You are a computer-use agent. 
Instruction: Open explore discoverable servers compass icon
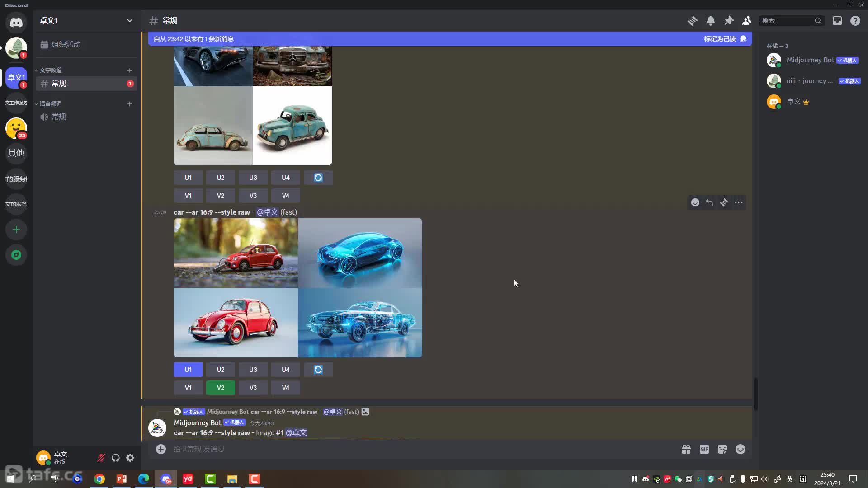[x=16, y=255]
